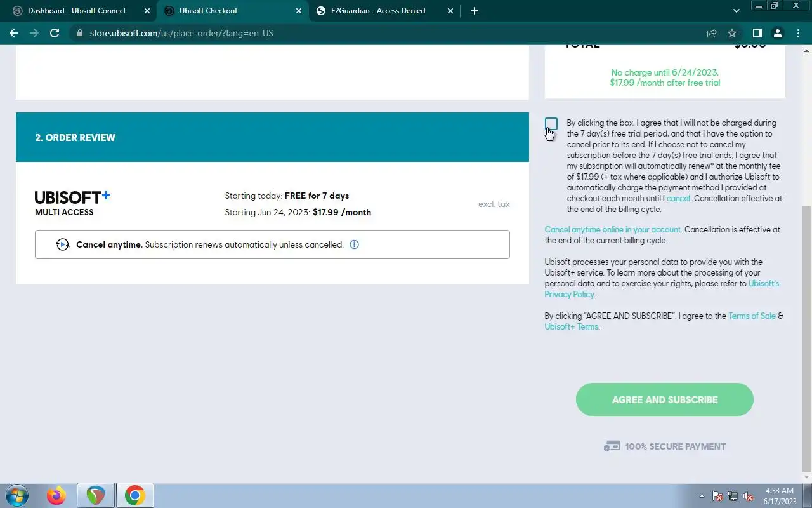812x508 pixels.
Task: Bookmark this page with the star
Action: (x=732, y=33)
